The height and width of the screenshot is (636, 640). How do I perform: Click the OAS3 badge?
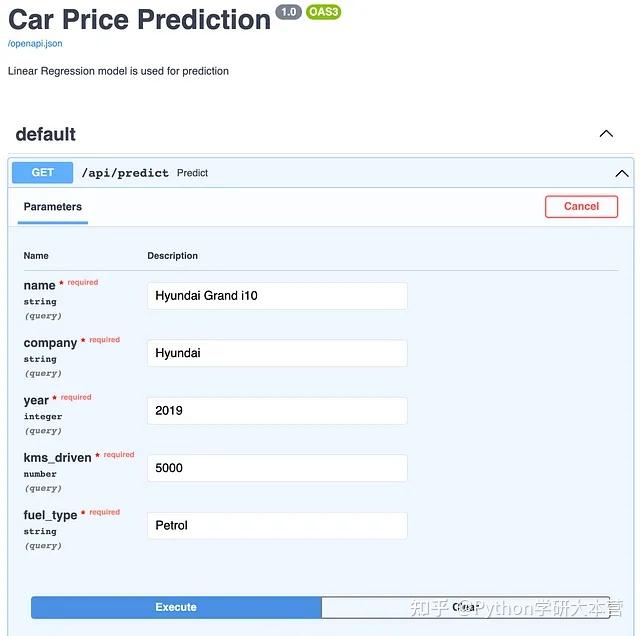point(323,12)
